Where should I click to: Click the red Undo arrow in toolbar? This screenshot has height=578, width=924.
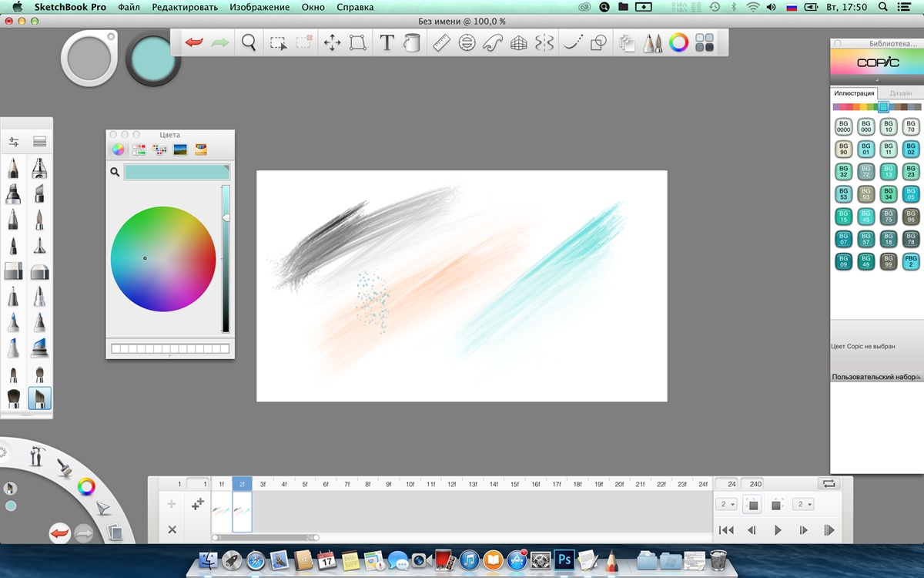194,42
